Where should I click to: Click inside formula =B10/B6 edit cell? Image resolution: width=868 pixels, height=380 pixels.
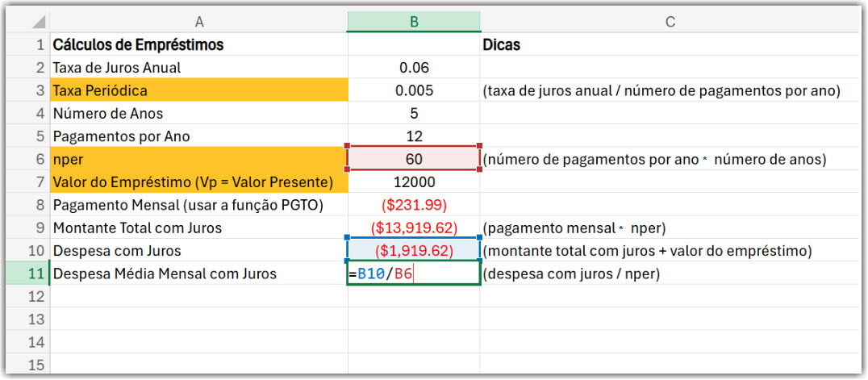[x=414, y=274]
